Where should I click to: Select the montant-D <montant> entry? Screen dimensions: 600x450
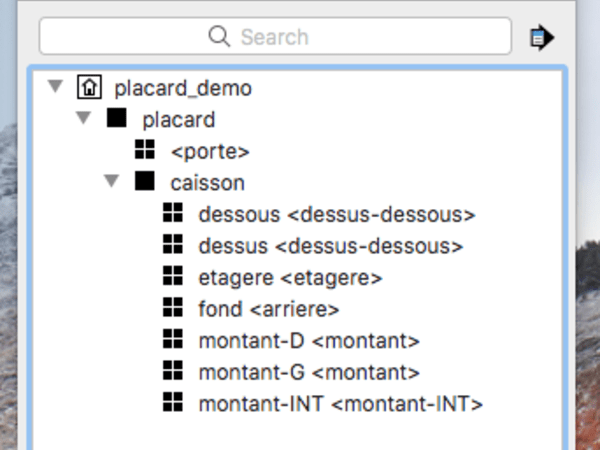tap(309, 340)
